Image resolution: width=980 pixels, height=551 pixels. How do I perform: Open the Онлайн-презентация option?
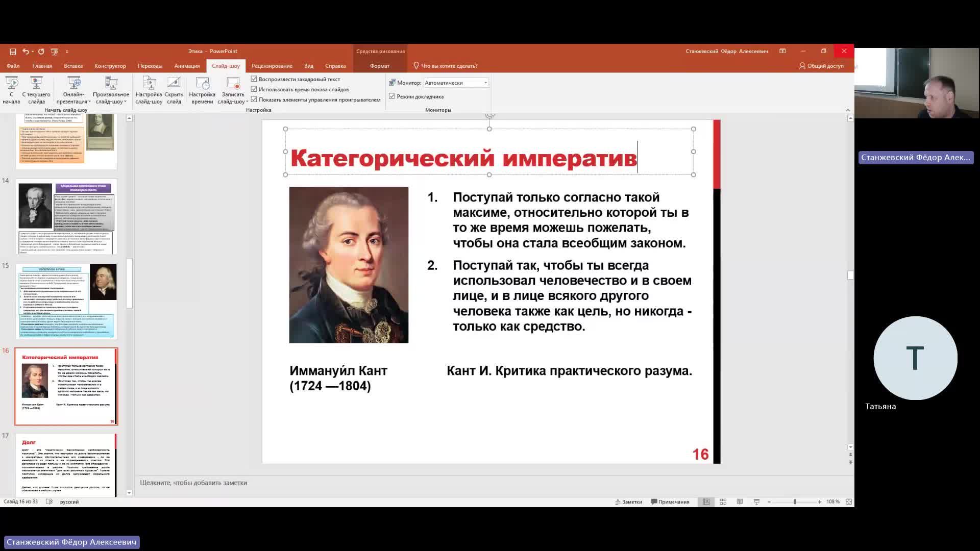click(73, 90)
